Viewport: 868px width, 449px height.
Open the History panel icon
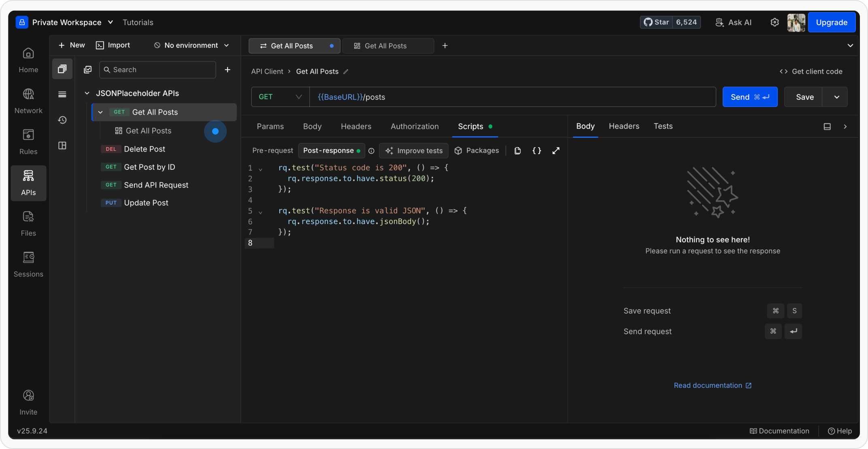click(62, 120)
